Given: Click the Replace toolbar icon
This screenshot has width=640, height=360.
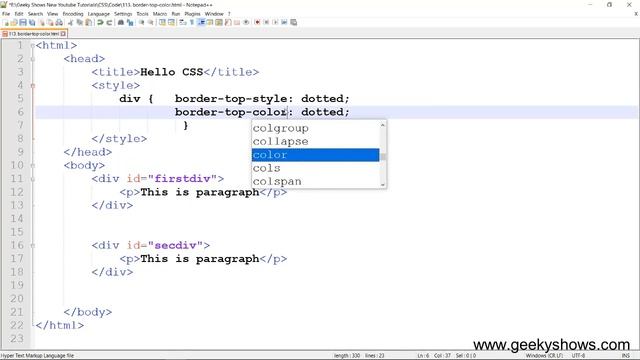Looking at the screenshot, I should pyautogui.click(x=130, y=22).
